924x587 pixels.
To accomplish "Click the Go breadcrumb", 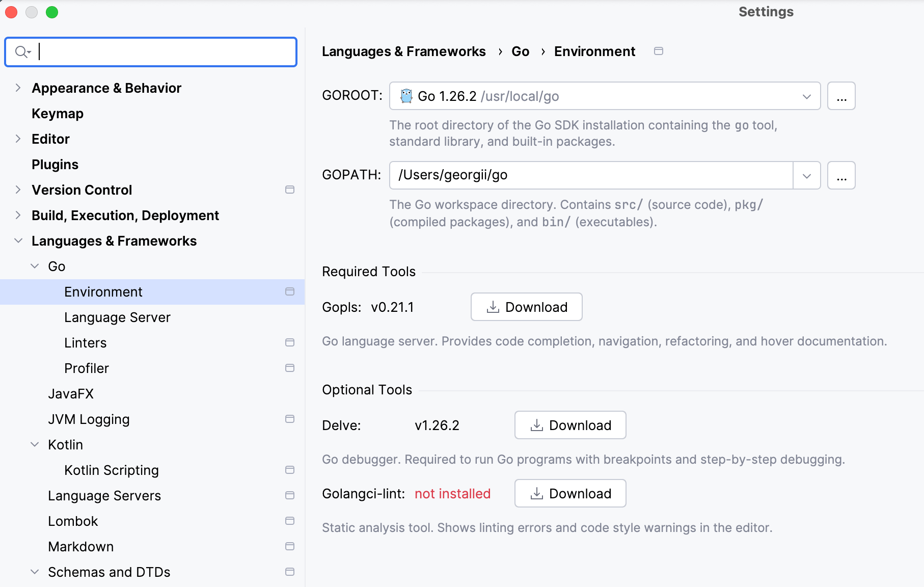I will (520, 51).
